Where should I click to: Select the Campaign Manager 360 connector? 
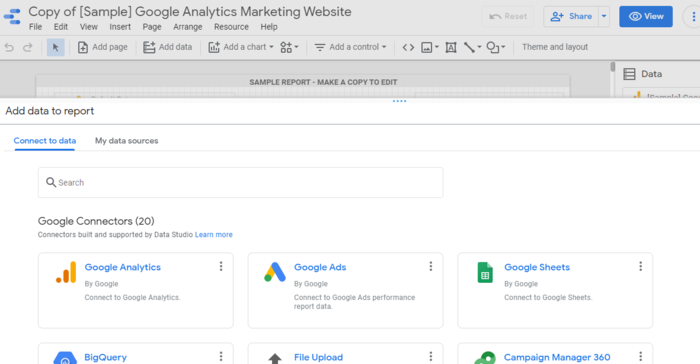point(555,354)
